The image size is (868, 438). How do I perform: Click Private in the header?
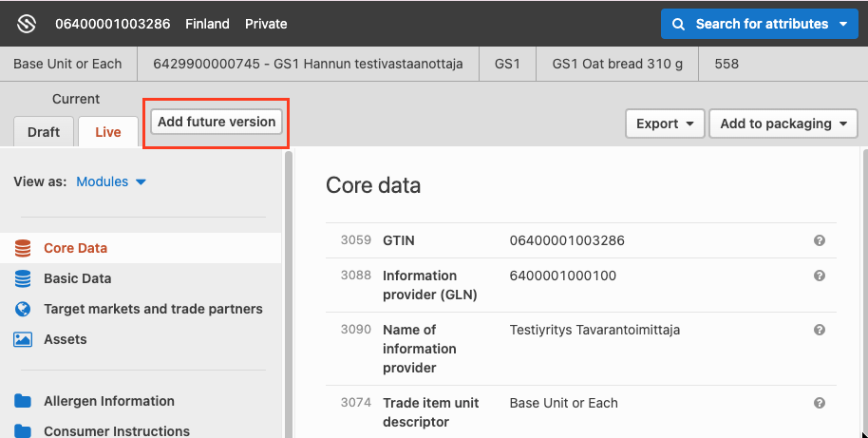pyautogui.click(x=266, y=24)
